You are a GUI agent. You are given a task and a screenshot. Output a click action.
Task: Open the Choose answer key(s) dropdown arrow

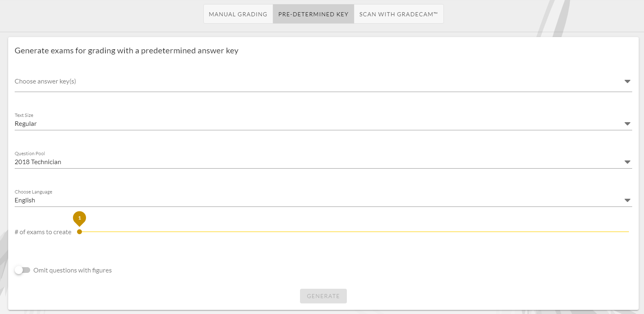tap(627, 81)
